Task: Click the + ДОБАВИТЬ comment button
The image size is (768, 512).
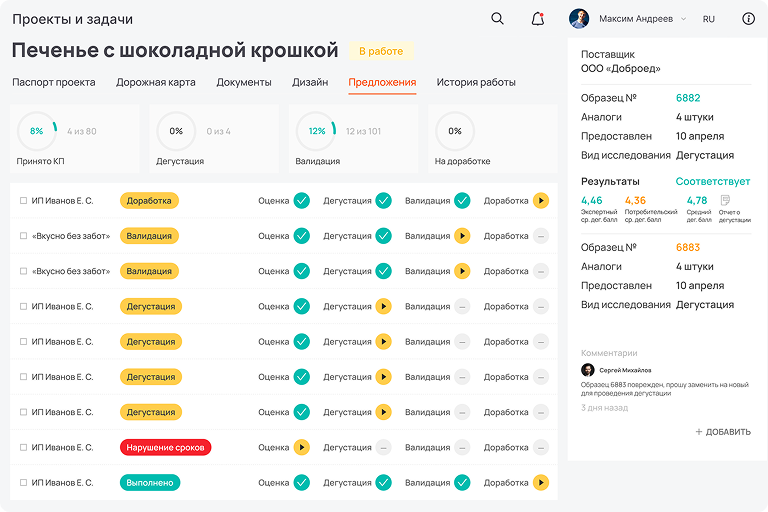Action: tap(723, 432)
